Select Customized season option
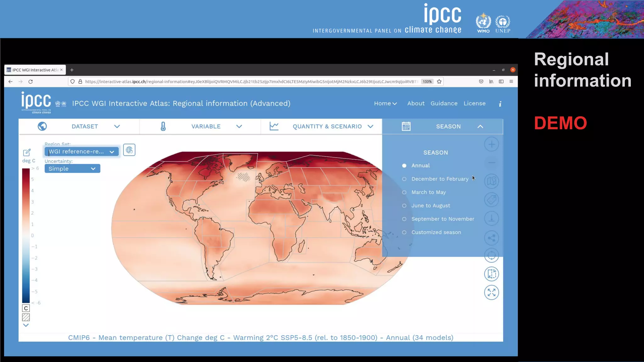The width and height of the screenshot is (644, 362). (431, 233)
